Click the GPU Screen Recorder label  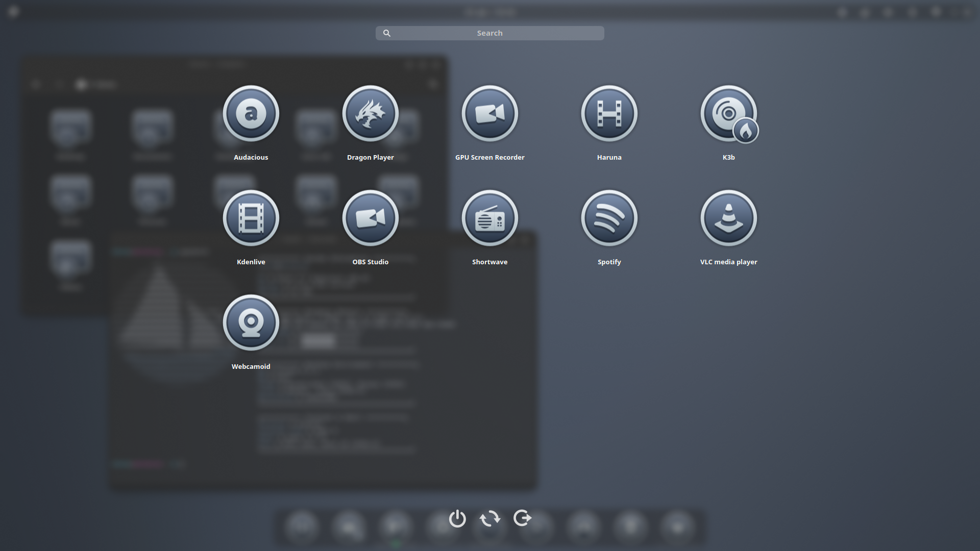(x=489, y=157)
